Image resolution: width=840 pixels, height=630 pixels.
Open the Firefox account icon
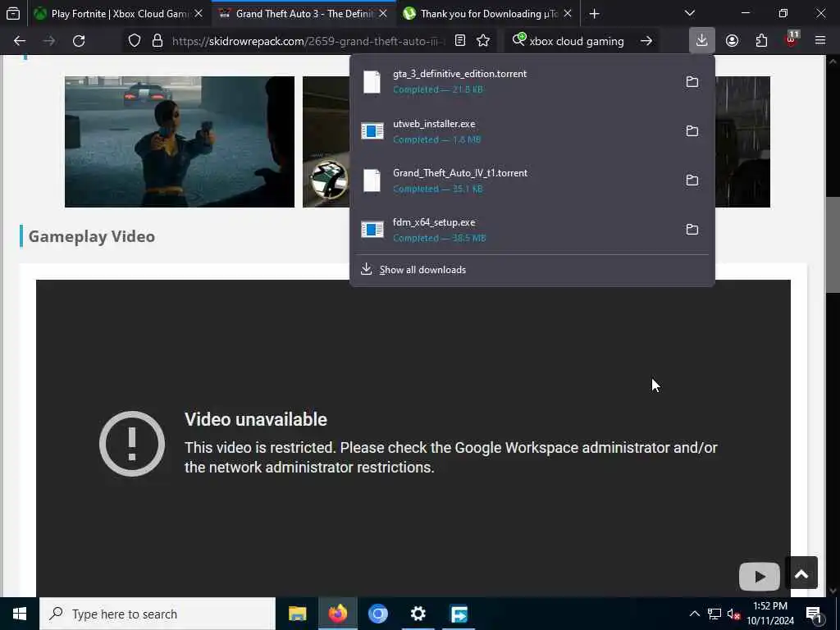[x=732, y=41]
